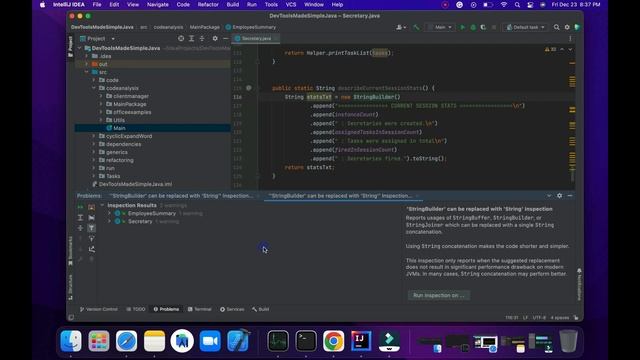The image size is (640, 360).
Task: Open Spotlight search in macOS menu bar
Action: click(x=517, y=4)
